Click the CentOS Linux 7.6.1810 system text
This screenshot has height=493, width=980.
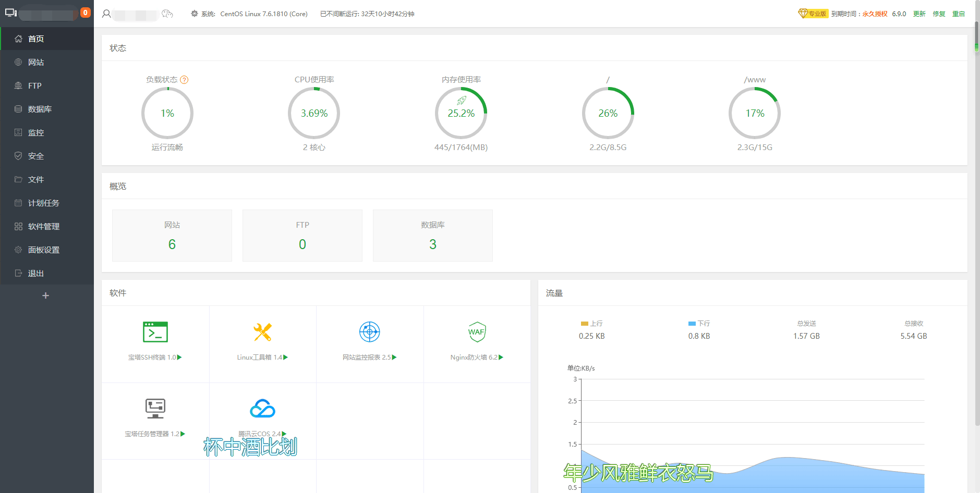click(x=264, y=14)
